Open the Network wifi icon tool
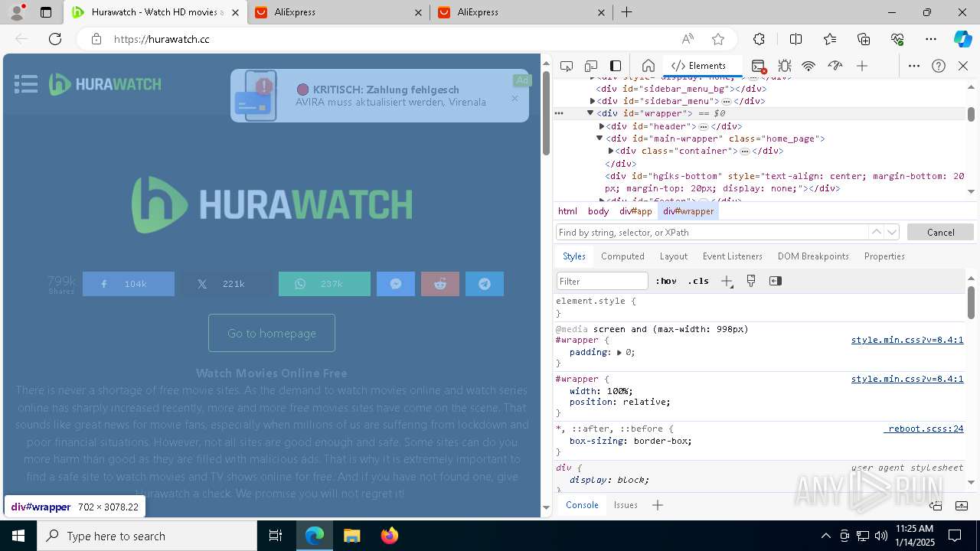The height and width of the screenshot is (551, 980). 808,66
